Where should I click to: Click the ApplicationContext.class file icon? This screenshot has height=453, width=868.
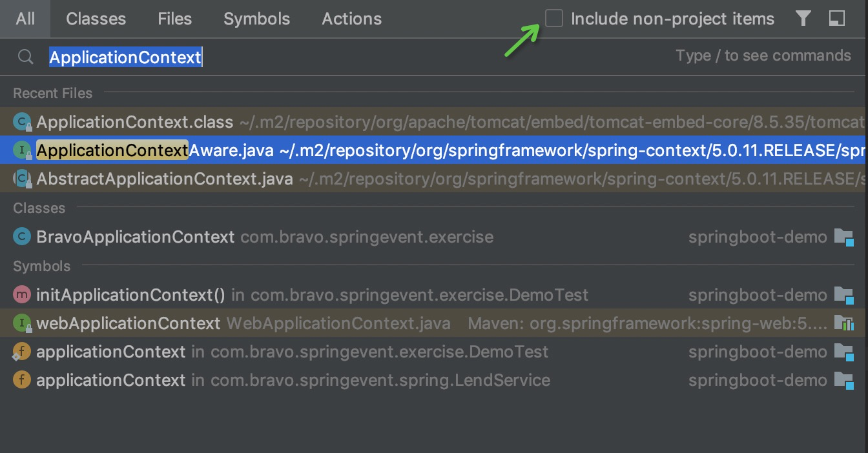(22, 121)
